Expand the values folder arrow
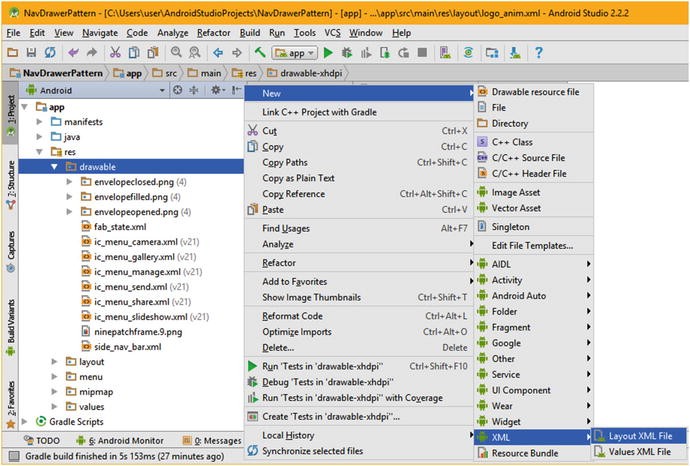This screenshot has height=466, width=690. pyautogui.click(x=55, y=407)
